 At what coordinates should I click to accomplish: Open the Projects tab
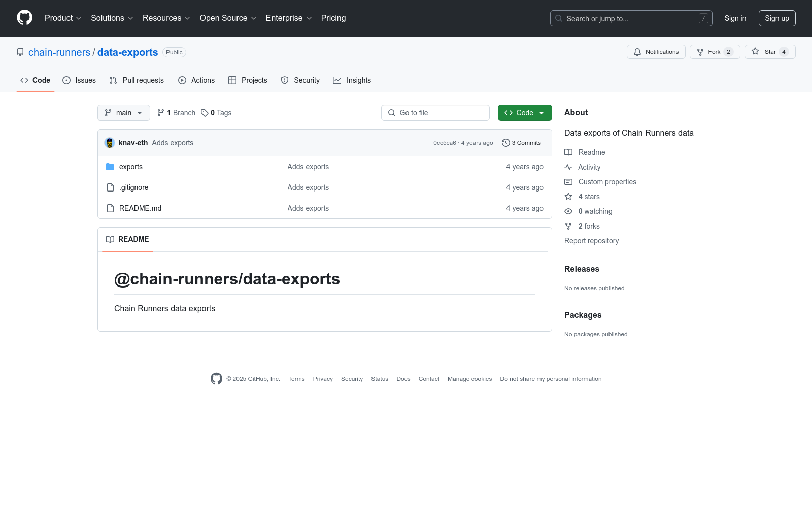[x=248, y=80]
